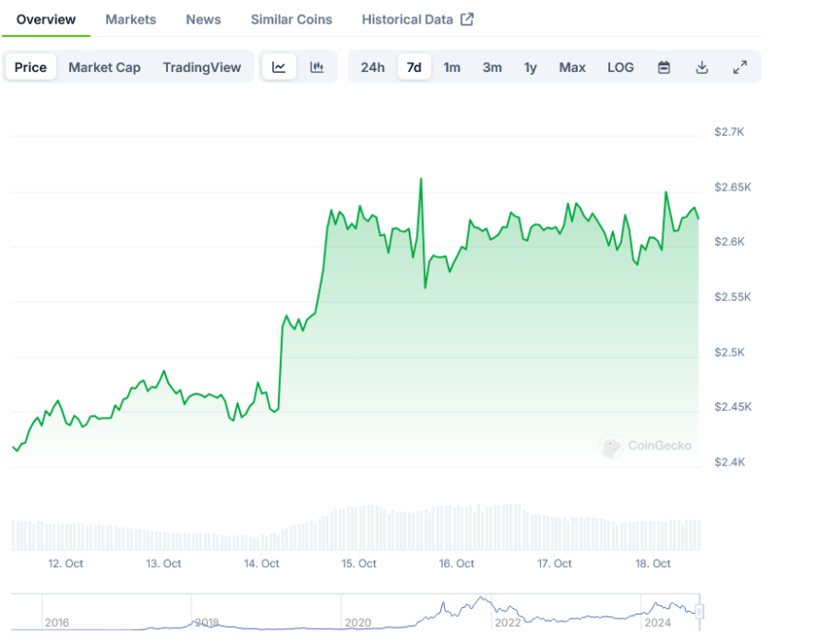Click the price spike on 15 Oct

point(420,179)
